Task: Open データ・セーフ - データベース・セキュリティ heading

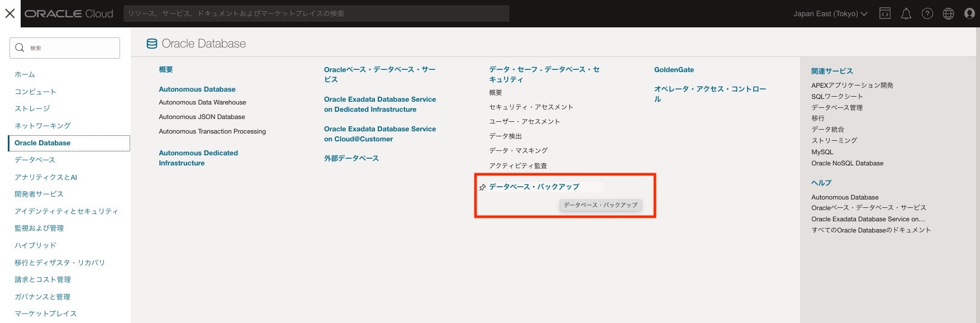Action: [x=545, y=74]
